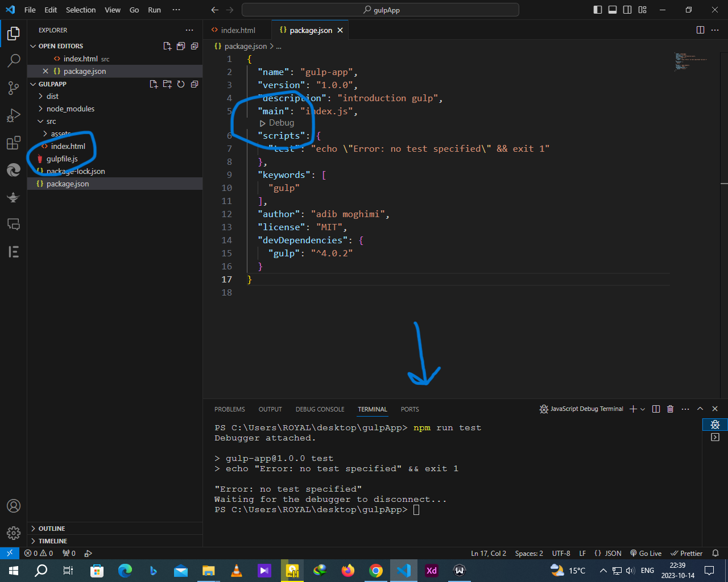Split the terminal panel

click(x=656, y=409)
